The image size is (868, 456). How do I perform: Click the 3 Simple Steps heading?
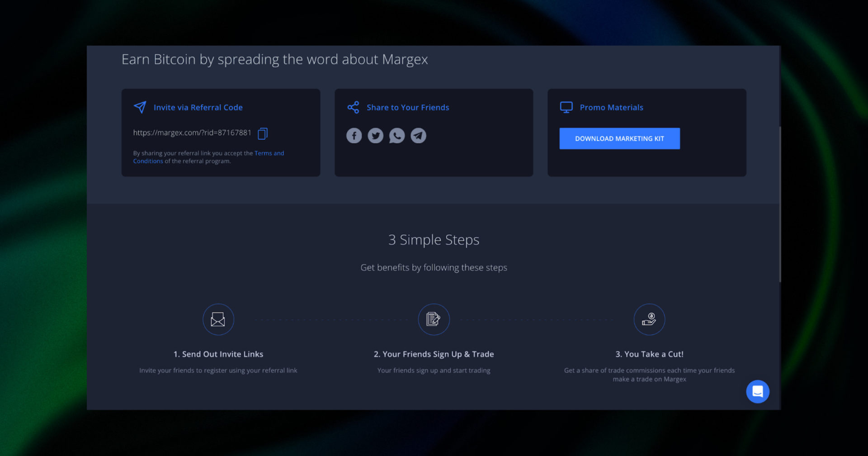[434, 240]
